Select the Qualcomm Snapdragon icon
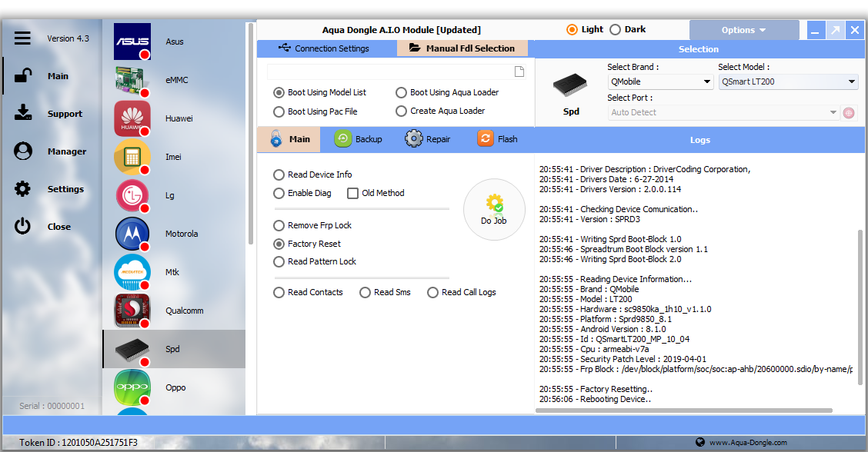Viewport: 868px width, 452px height. click(132, 311)
